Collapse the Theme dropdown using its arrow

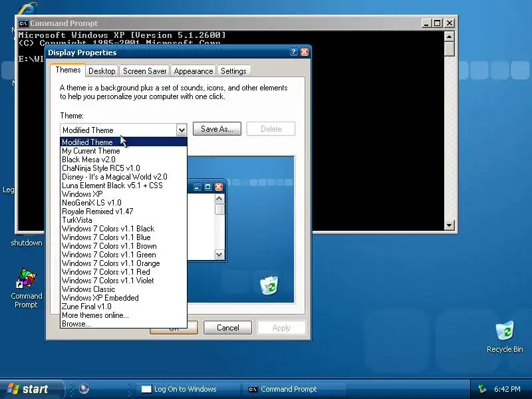(182, 130)
